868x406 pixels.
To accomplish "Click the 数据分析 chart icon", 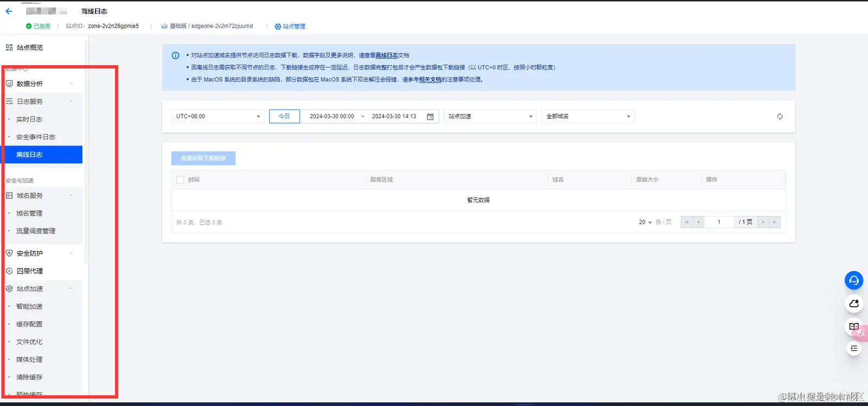I will click(x=9, y=84).
